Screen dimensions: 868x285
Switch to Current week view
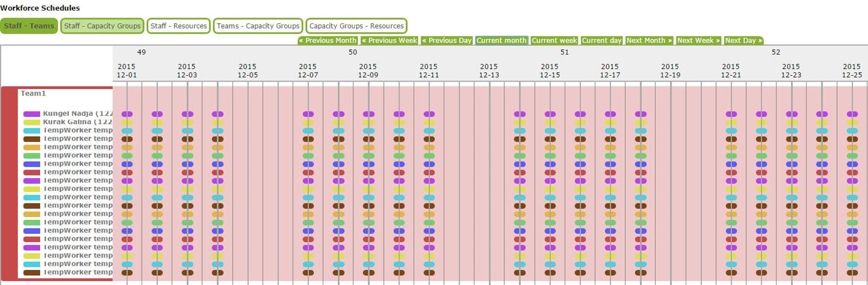(554, 41)
